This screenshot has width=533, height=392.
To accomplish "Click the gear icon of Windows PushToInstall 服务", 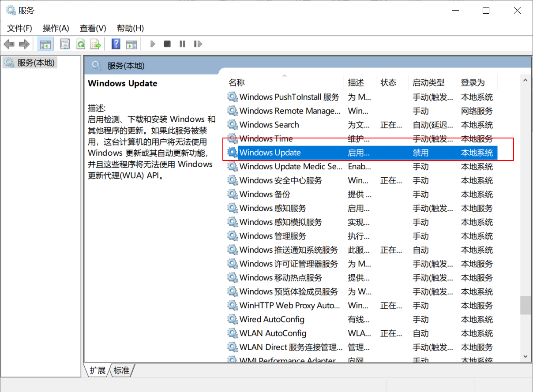I will (x=232, y=97).
